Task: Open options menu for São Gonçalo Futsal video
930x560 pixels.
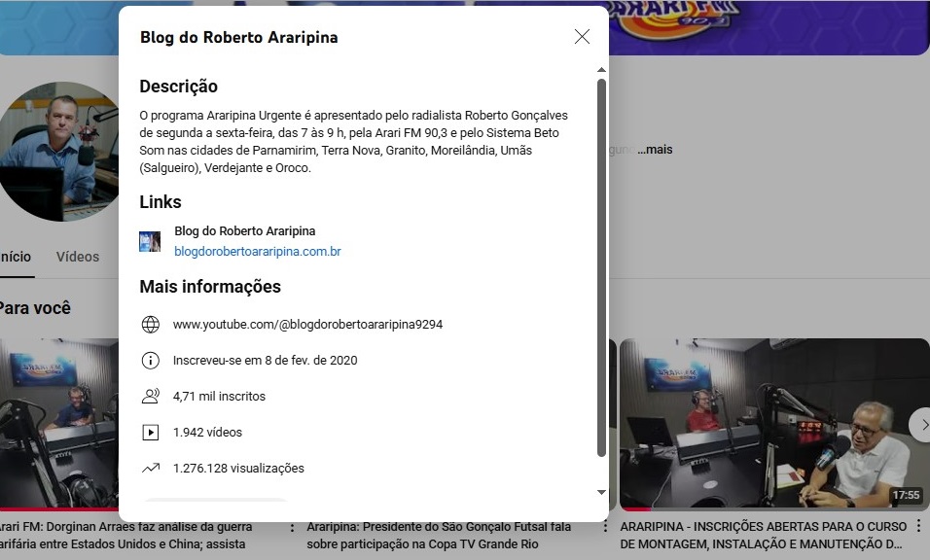Action: [x=605, y=526]
